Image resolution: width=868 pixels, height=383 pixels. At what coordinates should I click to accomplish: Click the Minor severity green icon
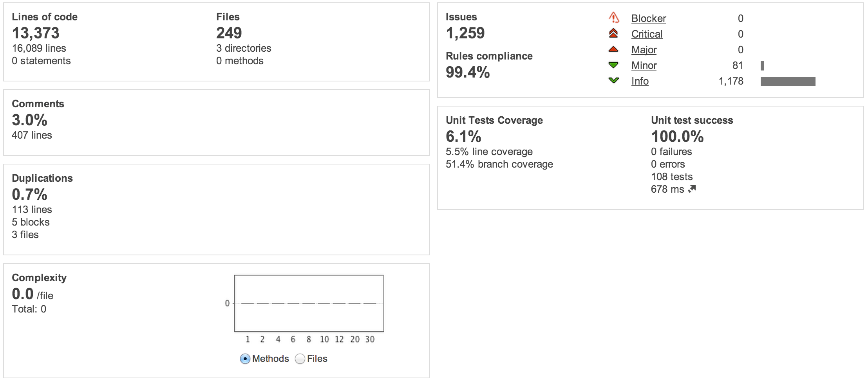tap(613, 65)
